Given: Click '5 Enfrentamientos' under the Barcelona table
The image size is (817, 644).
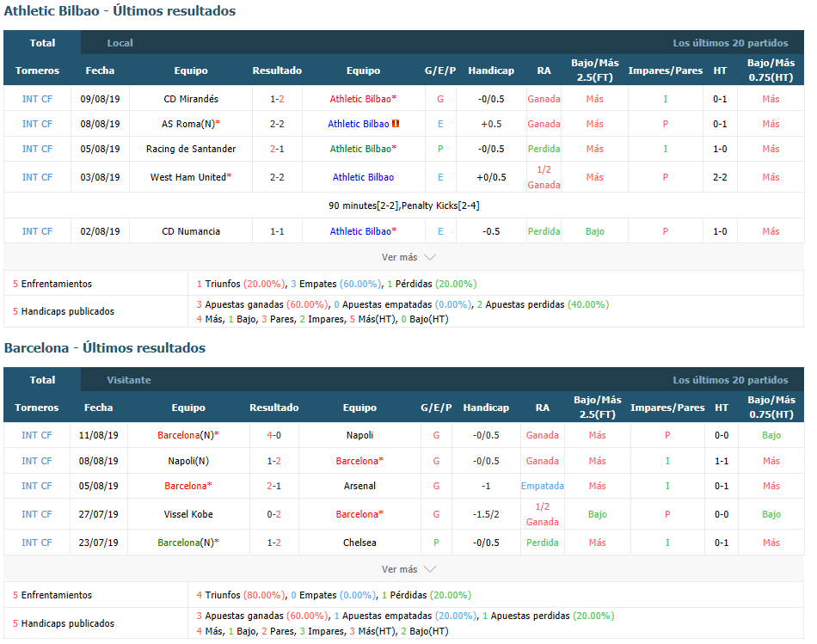Looking at the screenshot, I should pos(52,594).
